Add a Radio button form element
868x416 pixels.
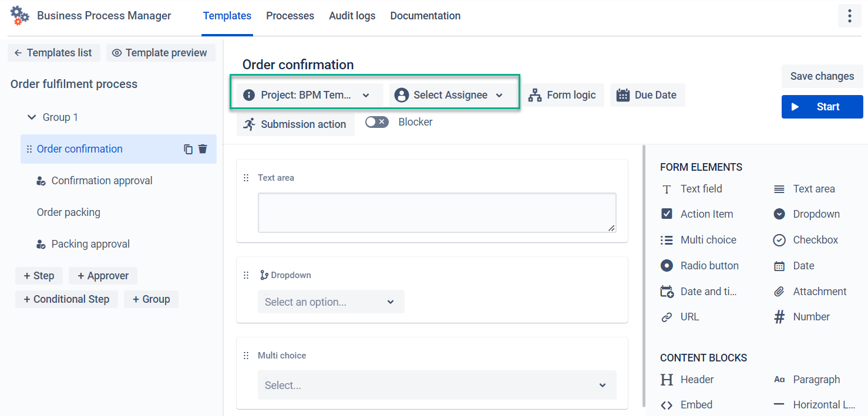pyautogui.click(x=699, y=266)
